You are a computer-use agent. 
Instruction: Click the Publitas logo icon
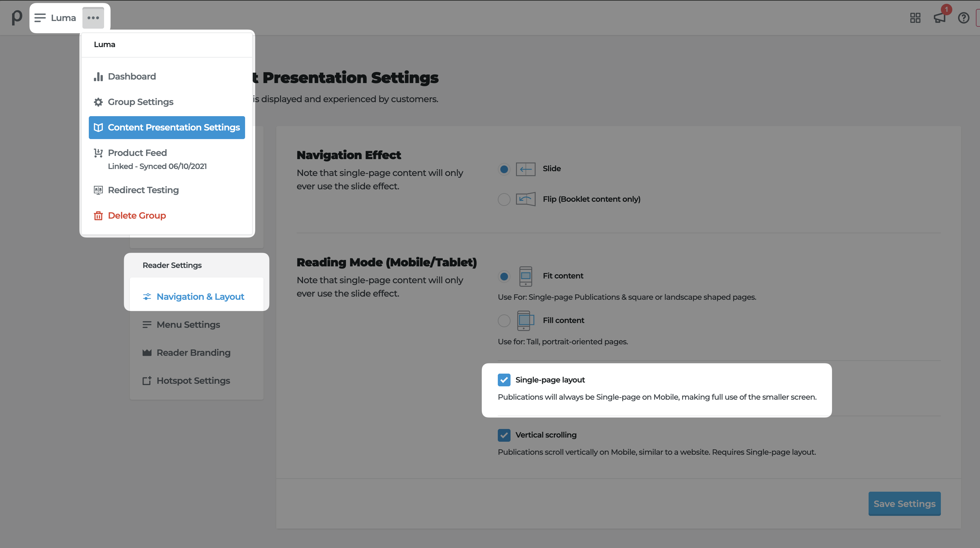click(17, 18)
